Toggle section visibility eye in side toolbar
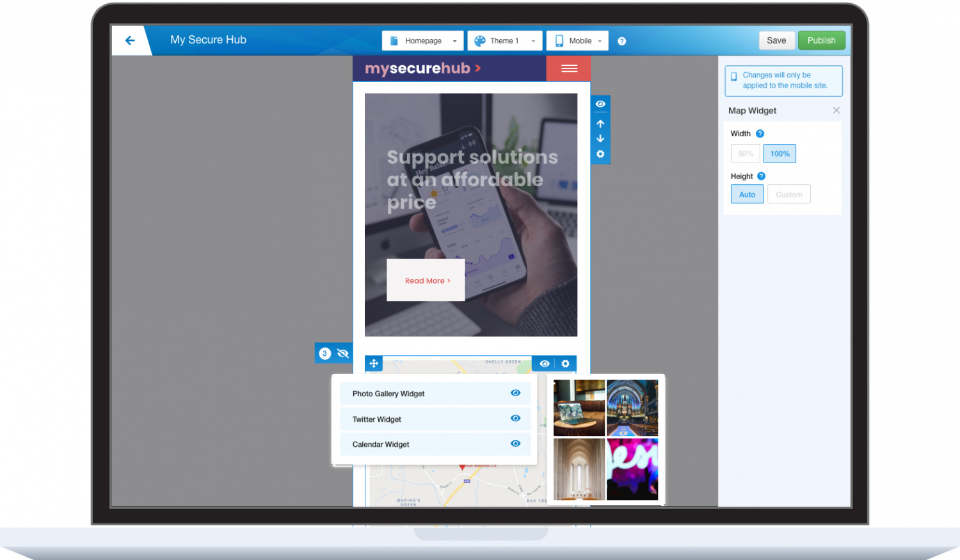This screenshot has width=960, height=560. pos(600,104)
